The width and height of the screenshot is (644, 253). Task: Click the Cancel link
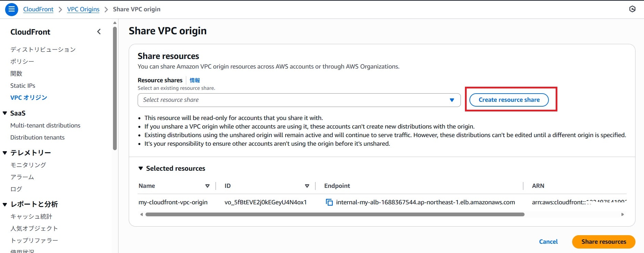[x=548, y=242]
